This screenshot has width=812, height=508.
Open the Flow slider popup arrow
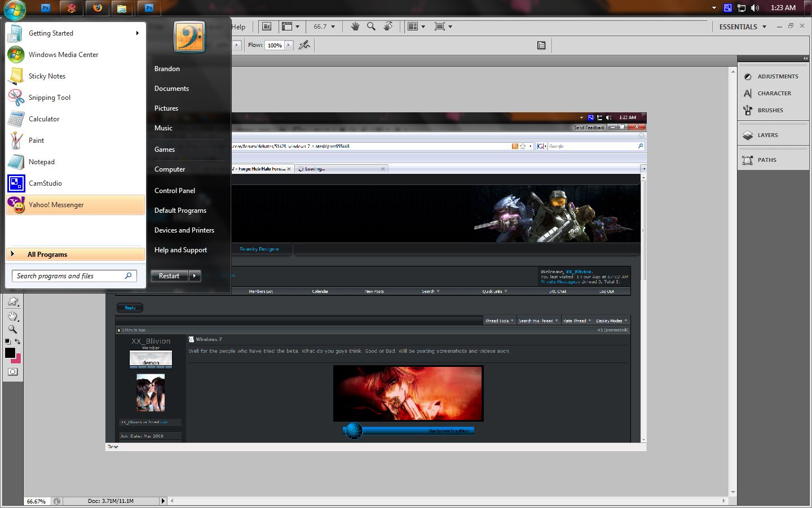(x=289, y=45)
